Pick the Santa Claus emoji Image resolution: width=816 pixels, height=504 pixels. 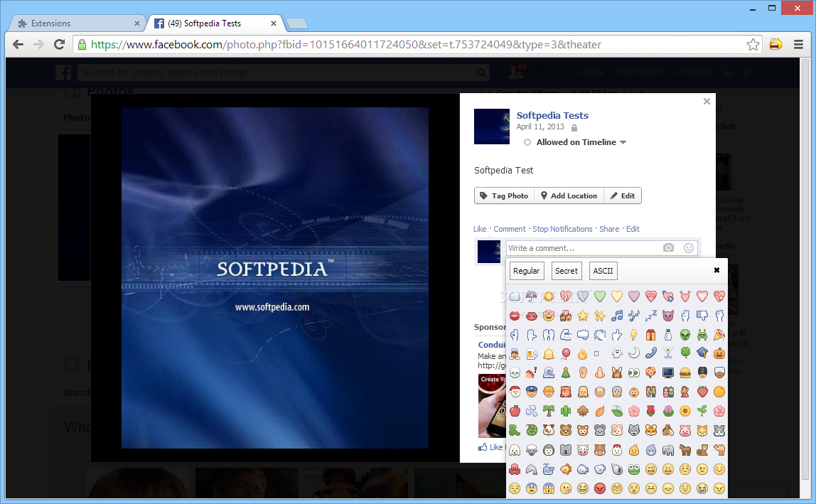coord(515,392)
